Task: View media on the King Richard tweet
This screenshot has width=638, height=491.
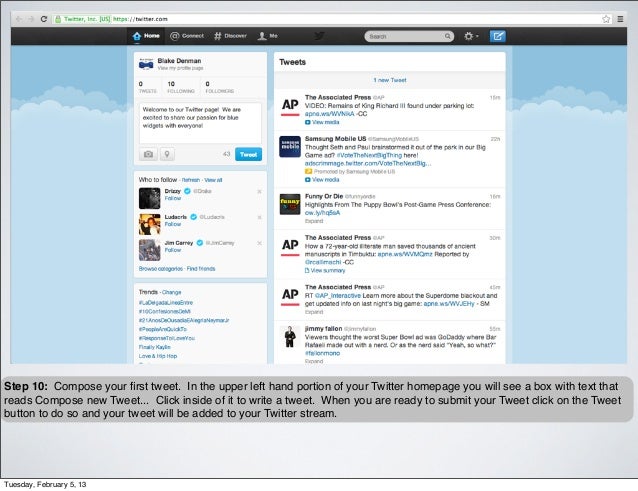Action: (x=322, y=122)
